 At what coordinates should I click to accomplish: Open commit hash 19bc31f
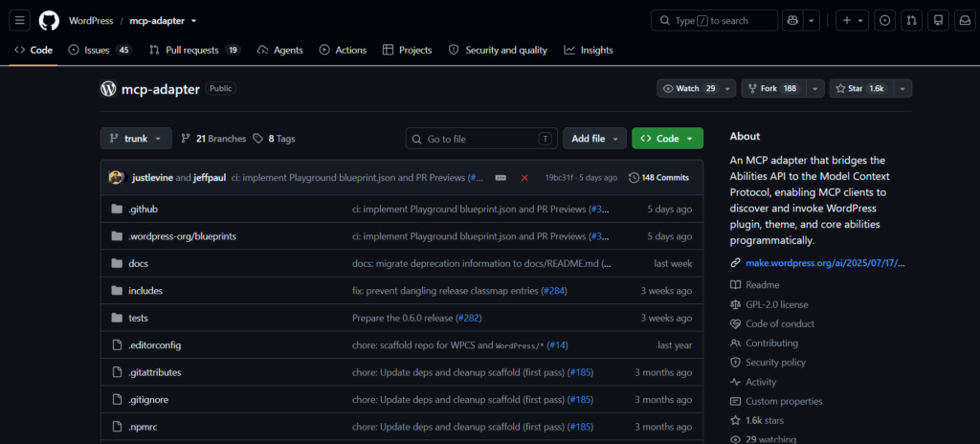pyautogui.click(x=559, y=178)
